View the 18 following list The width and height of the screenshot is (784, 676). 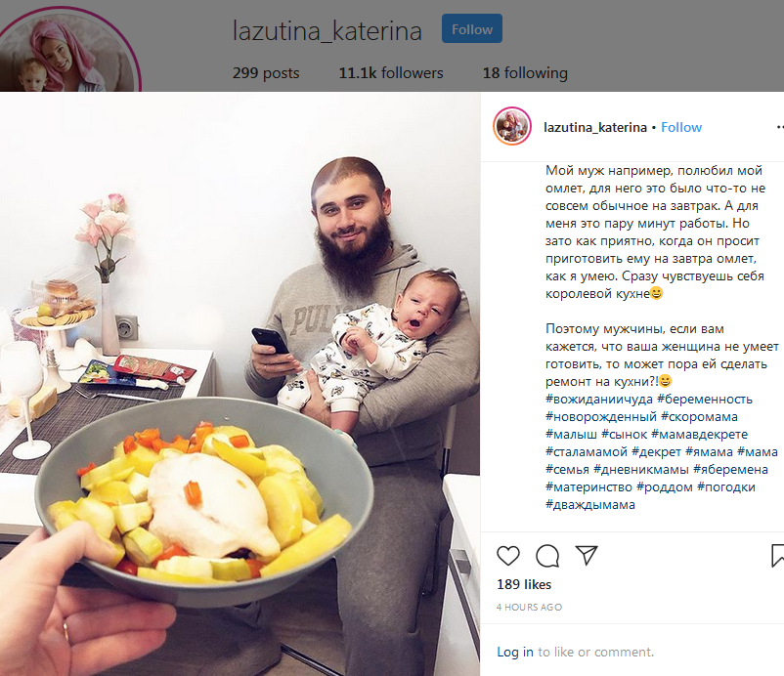tap(525, 73)
